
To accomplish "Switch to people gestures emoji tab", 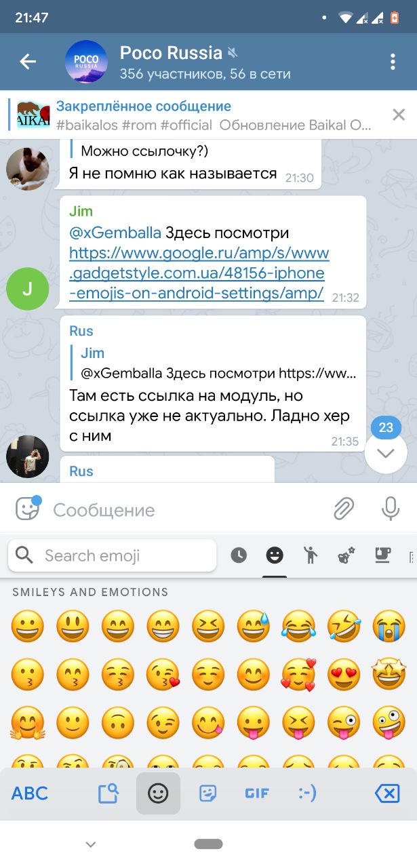I will [311, 556].
